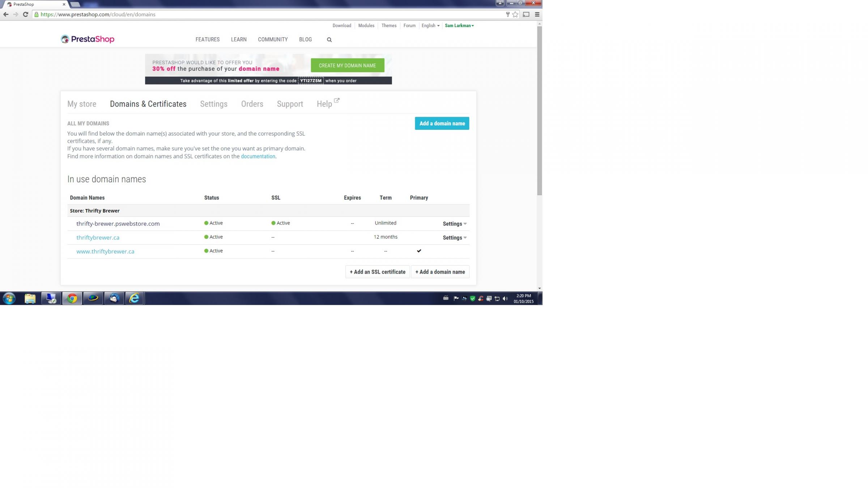Open the www.thriftybrewer.ca domain link
This screenshot has width=868, height=488.
point(105,251)
